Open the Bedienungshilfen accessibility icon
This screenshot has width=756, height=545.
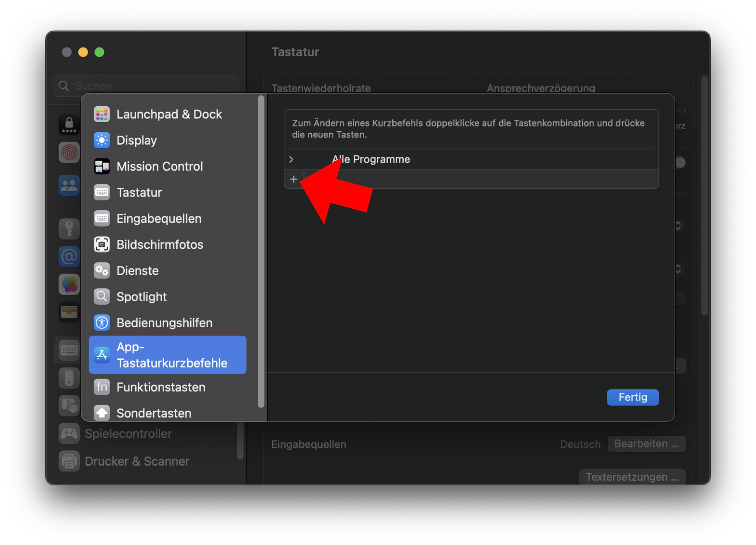102,323
